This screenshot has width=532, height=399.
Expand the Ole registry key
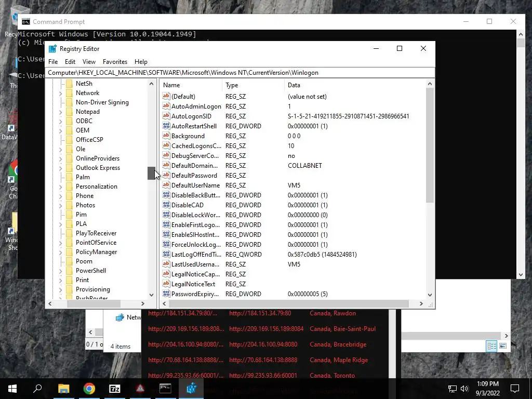coord(60,149)
